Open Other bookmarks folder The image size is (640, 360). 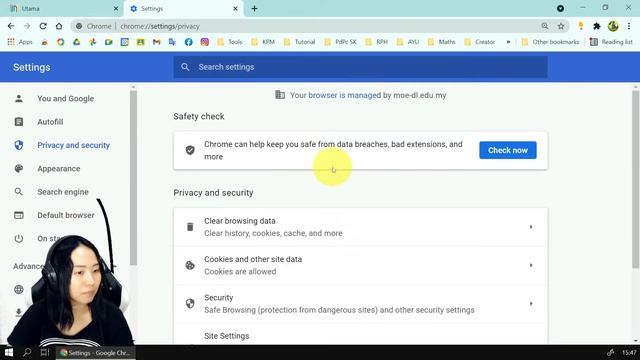[550, 42]
